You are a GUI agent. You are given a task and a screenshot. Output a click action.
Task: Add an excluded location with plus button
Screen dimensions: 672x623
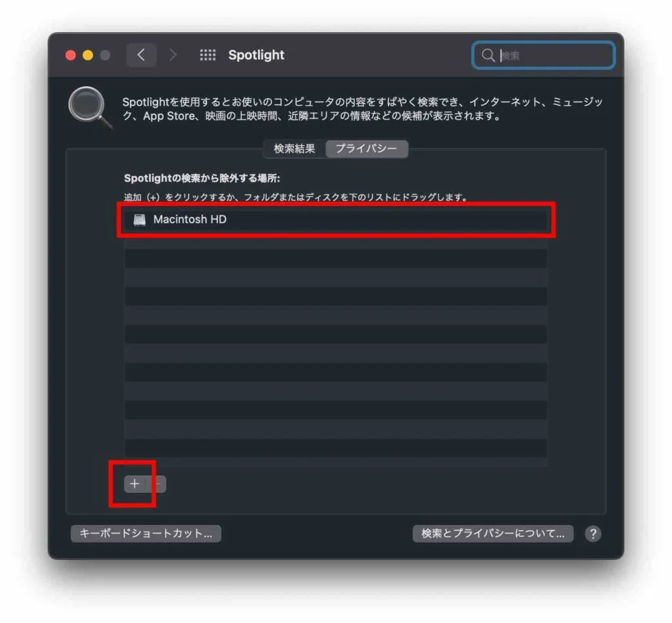[135, 484]
